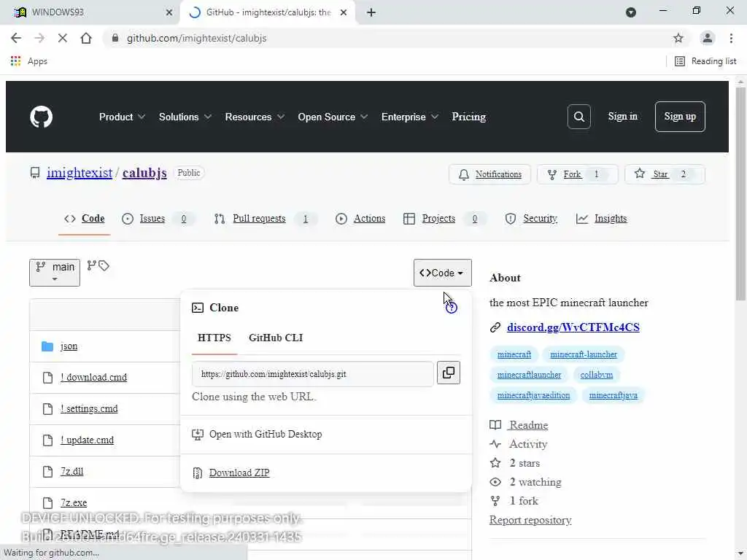Click the help question mark icon in Clone panel

(x=451, y=308)
